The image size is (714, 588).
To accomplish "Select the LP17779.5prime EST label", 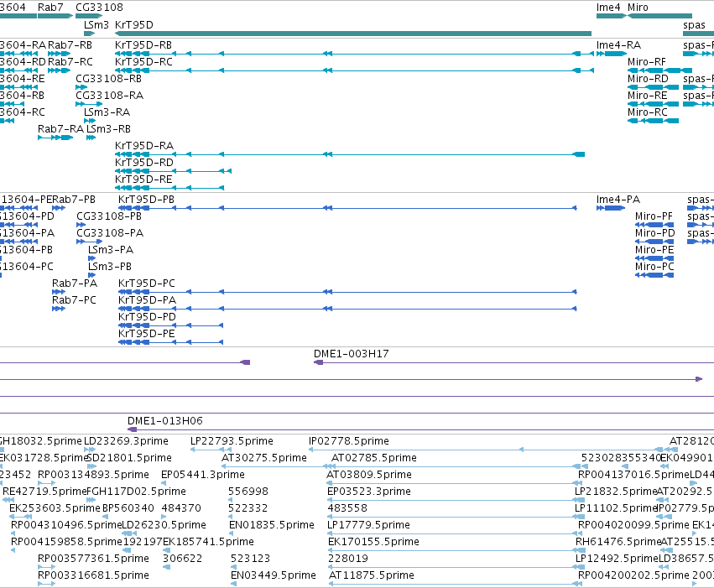I will click(368, 525).
